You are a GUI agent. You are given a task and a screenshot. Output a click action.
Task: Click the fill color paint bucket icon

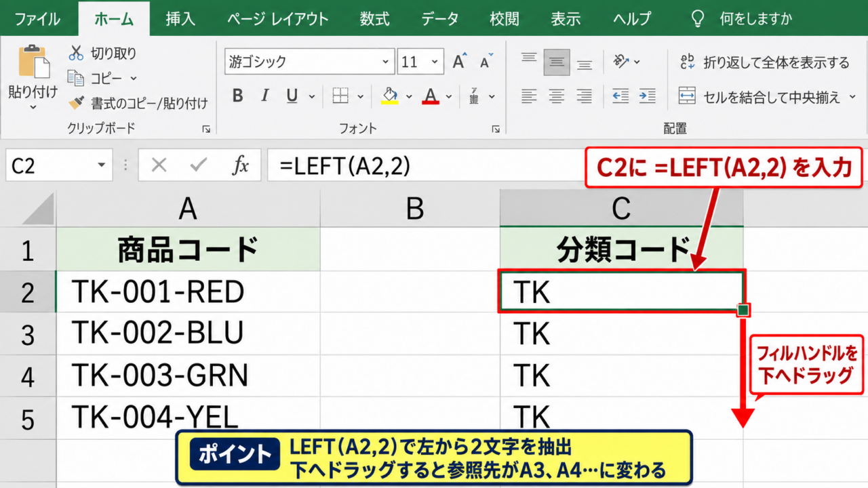tap(389, 96)
